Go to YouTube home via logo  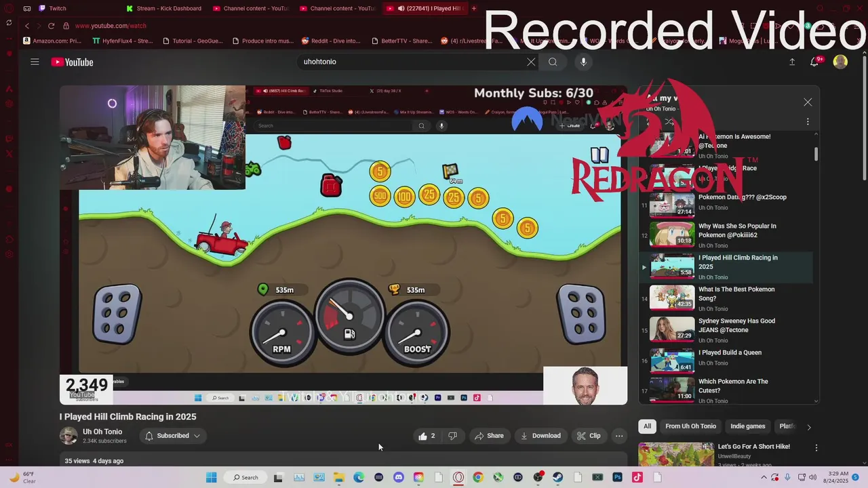coord(72,62)
